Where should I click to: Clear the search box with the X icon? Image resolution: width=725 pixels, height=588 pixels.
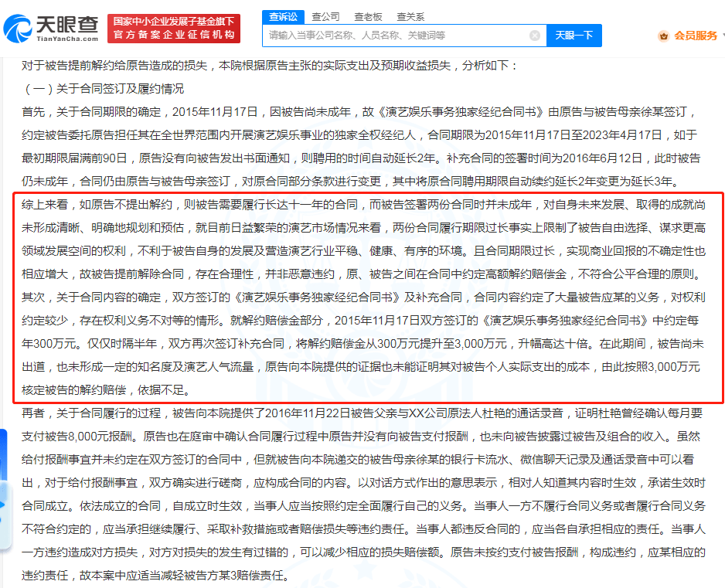(535, 36)
